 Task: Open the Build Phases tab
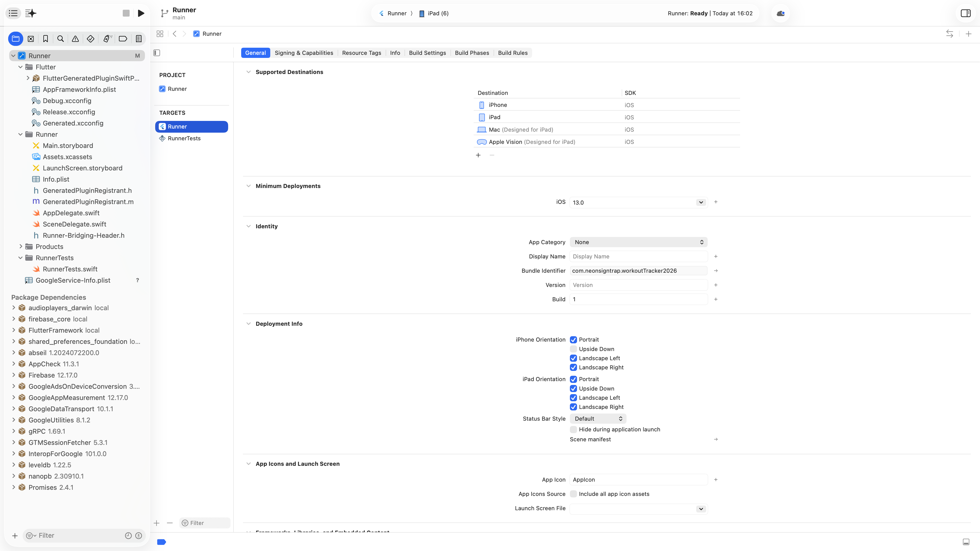(472, 53)
